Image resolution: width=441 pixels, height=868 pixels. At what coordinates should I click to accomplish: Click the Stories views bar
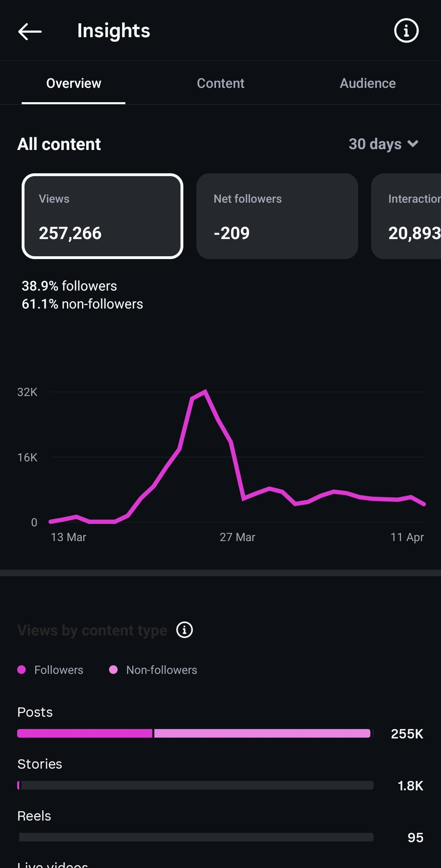(x=195, y=785)
